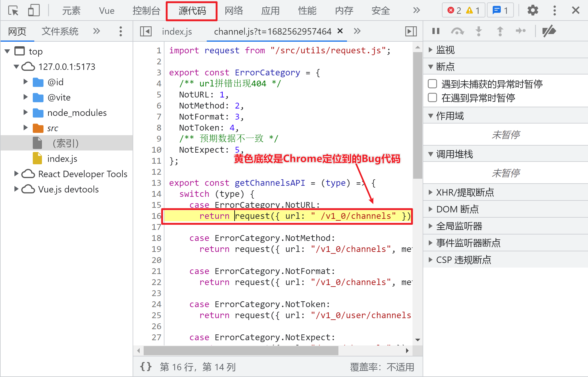
Task: Collapse the 断点 section
Action: [505, 67]
